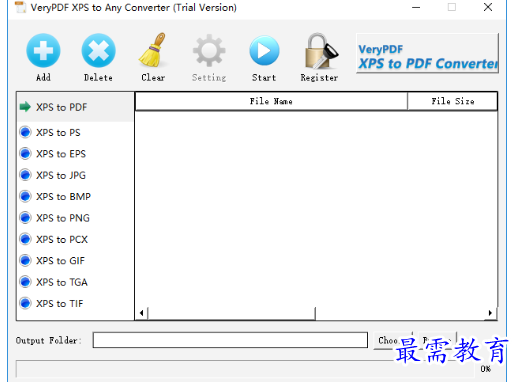Focus the Output Folder text field

pyautogui.click(x=230, y=340)
